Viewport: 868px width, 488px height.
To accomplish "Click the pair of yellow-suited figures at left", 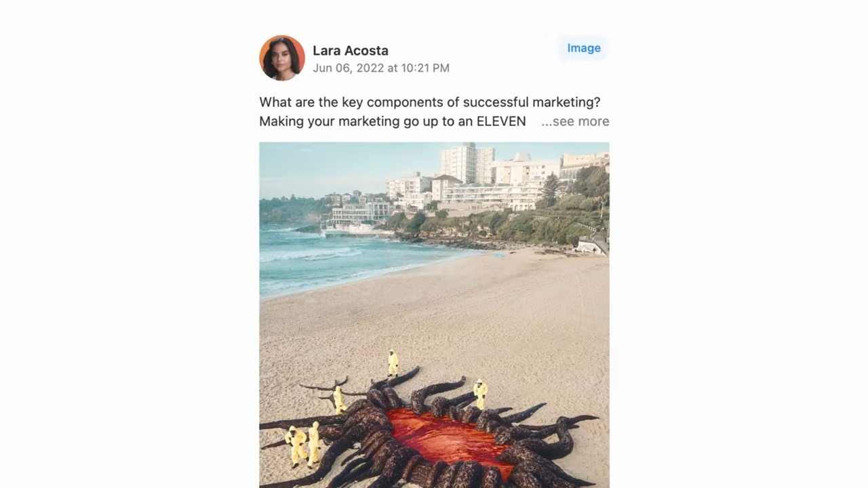I will 303,445.
